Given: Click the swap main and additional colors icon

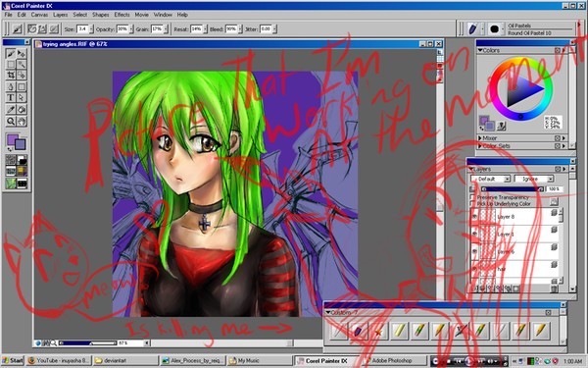Looking at the screenshot, I should (x=9, y=149).
